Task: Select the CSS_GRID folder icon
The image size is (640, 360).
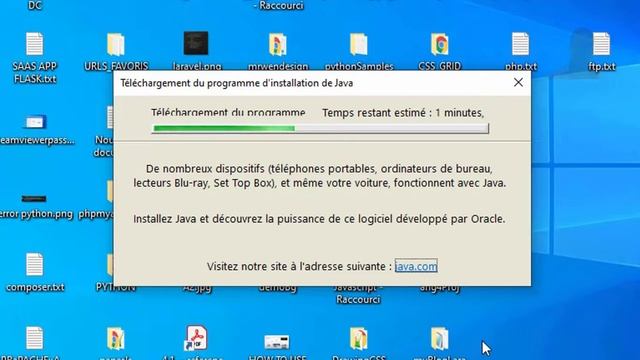Action: [440, 44]
